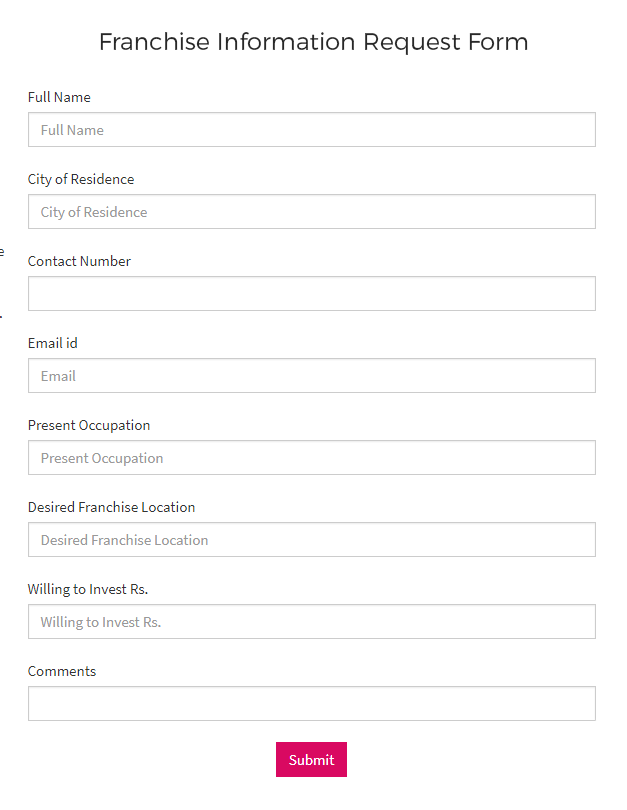Focus the Full Name input field
This screenshot has height=810, width=627.
click(x=311, y=130)
